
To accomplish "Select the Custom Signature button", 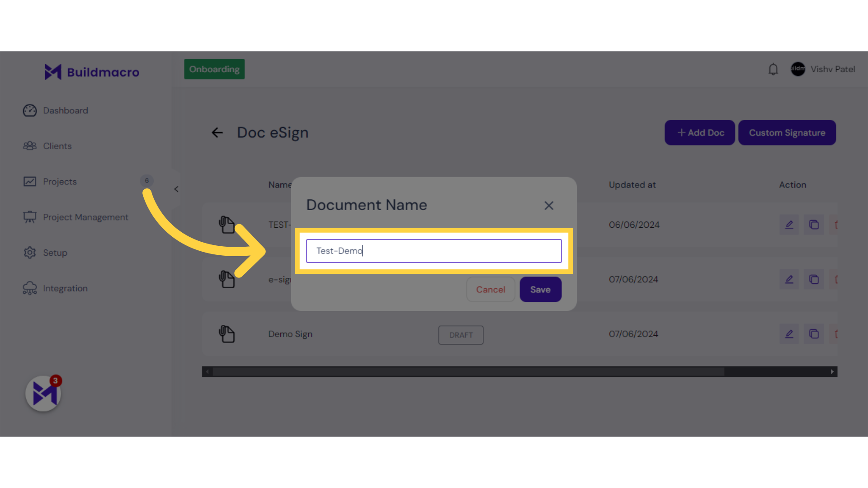I will (x=787, y=132).
